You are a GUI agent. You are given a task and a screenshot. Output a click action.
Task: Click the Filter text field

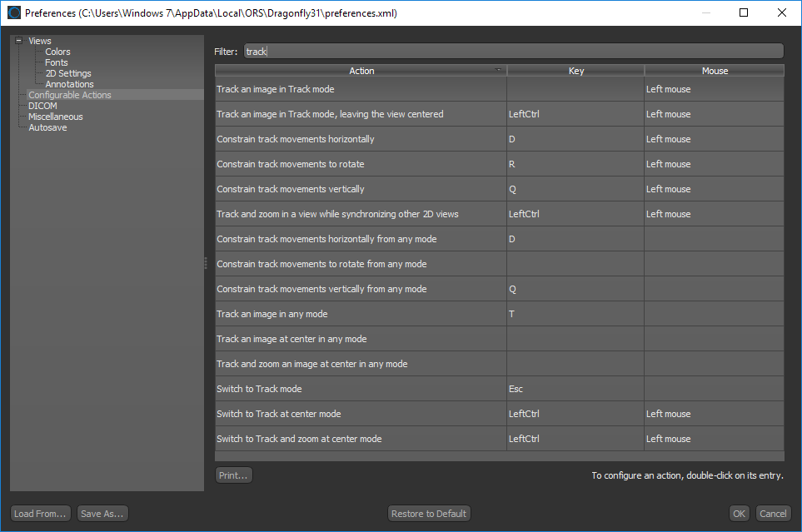[x=513, y=52]
